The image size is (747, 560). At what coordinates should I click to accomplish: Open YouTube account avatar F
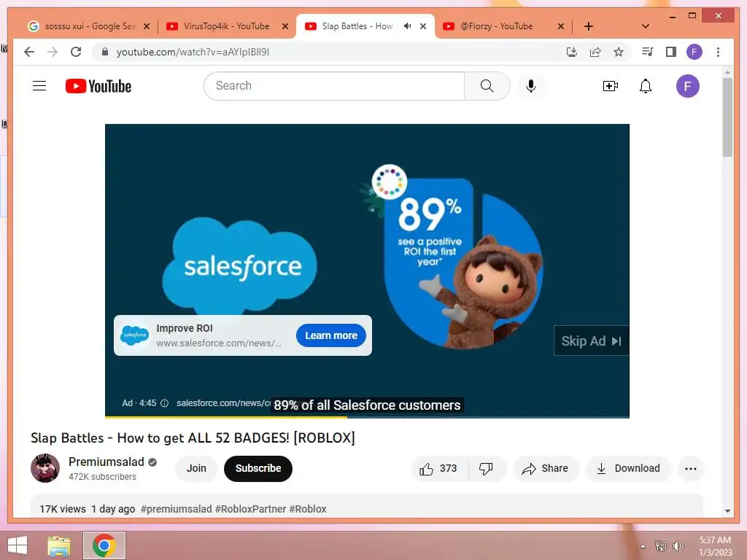pos(687,86)
